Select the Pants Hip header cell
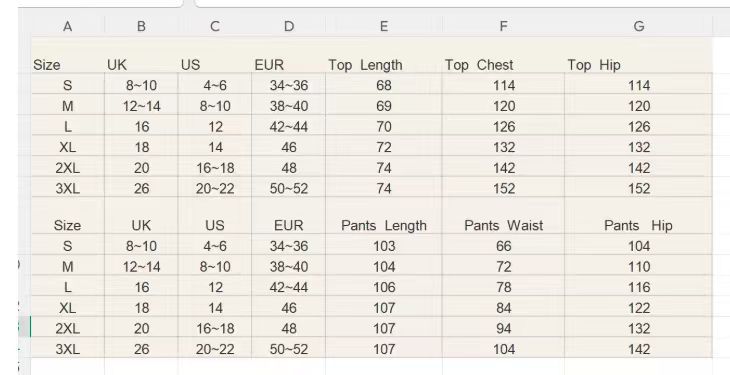 click(x=639, y=225)
